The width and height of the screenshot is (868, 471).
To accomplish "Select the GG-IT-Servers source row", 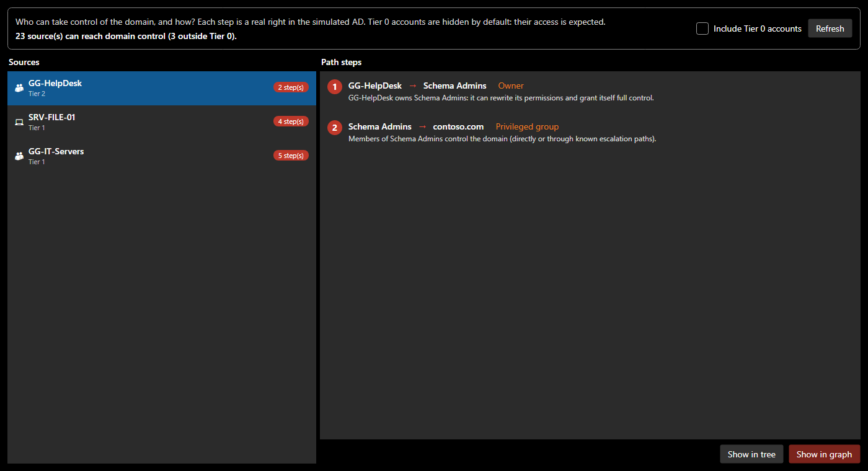I will [x=162, y=156].
